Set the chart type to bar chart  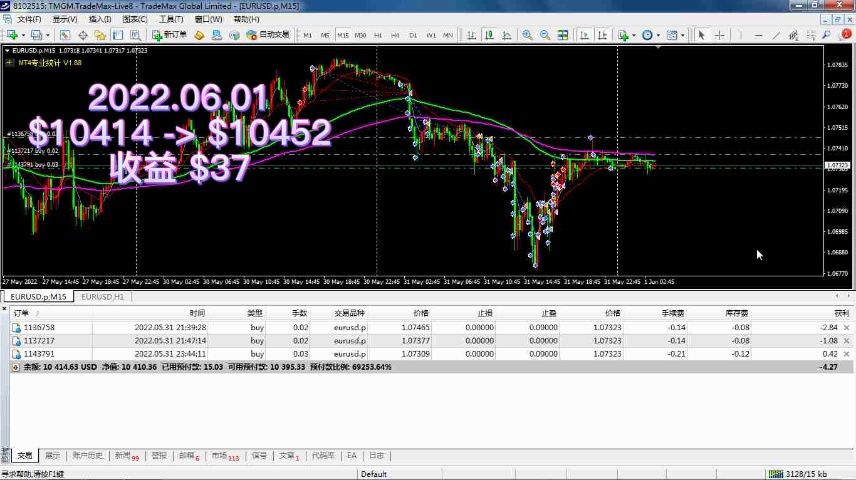471,35
